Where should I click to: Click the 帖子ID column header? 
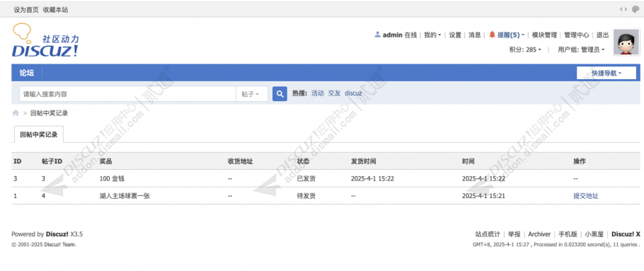tap(52, 161)
